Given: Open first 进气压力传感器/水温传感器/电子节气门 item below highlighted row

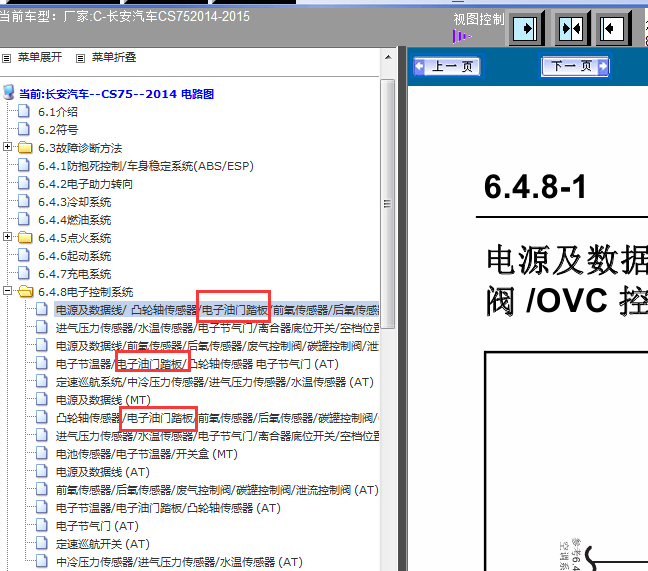Looking at the screenshot, I should [217, 328].
